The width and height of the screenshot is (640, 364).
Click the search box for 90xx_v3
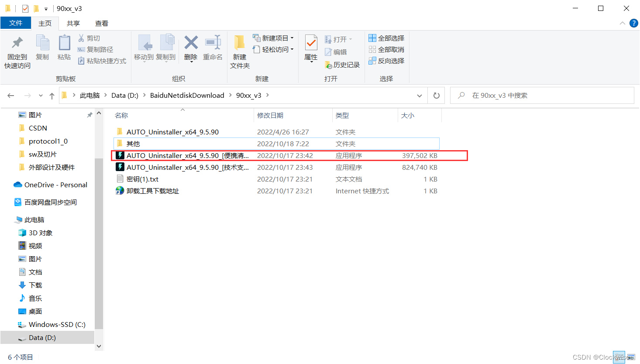[x=542, y=96]
